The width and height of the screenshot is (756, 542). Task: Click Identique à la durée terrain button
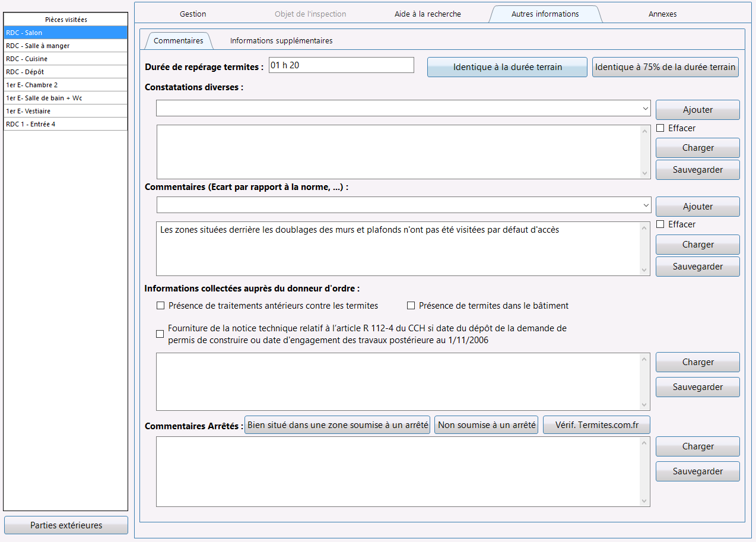click(x=507, y=67)
